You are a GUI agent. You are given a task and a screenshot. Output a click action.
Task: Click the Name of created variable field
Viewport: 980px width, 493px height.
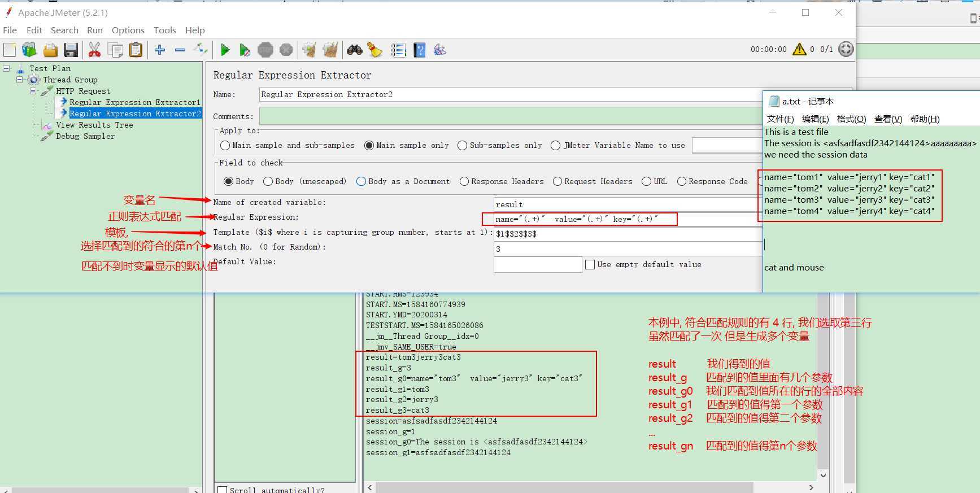628,204
